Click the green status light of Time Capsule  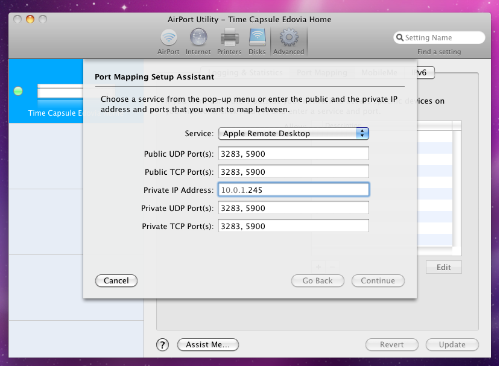tap(18, 91)
